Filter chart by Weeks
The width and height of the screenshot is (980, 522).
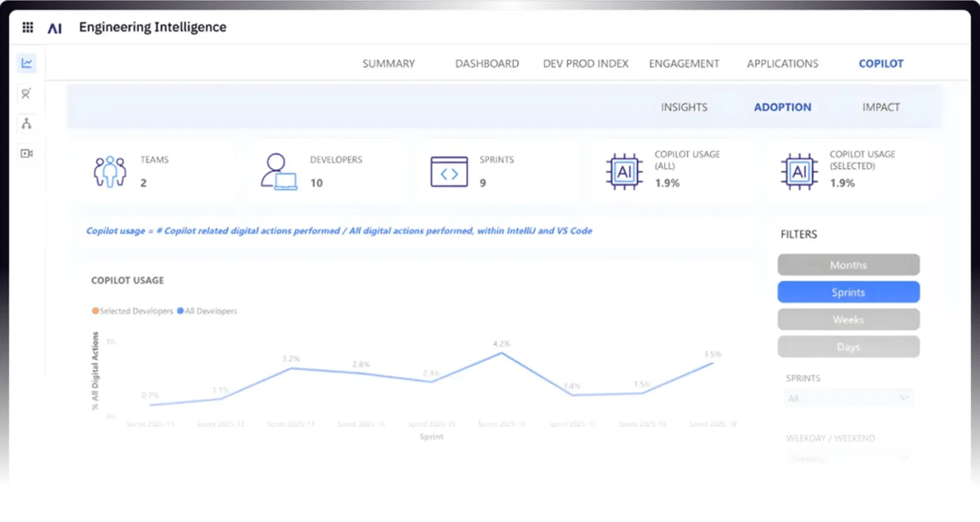tap(848, 320)
